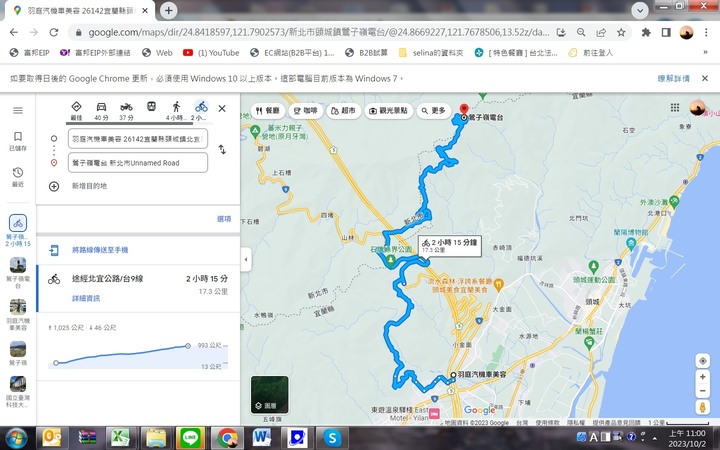The height and width of the screenshot is (450, 720).
Task: Show your current location on the map
Action: click(x=703, y=361)
